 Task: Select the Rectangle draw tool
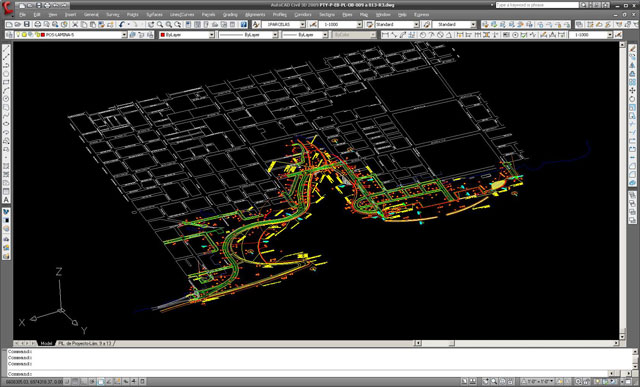coord(6,82)
